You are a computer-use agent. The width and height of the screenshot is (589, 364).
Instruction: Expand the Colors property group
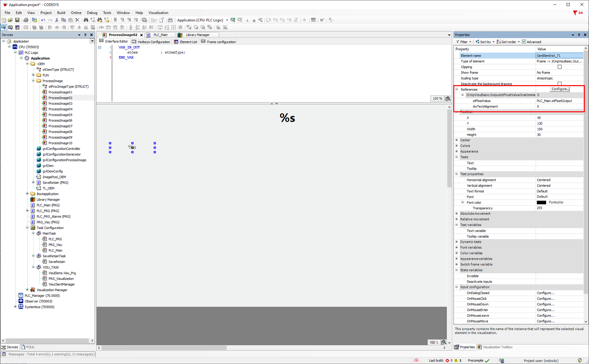457,146
